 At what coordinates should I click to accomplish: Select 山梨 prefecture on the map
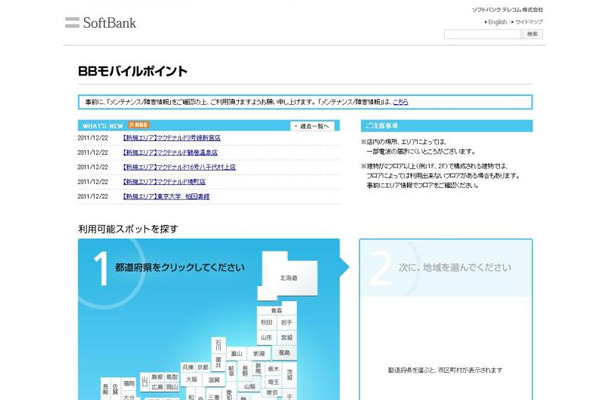(250, 386)
